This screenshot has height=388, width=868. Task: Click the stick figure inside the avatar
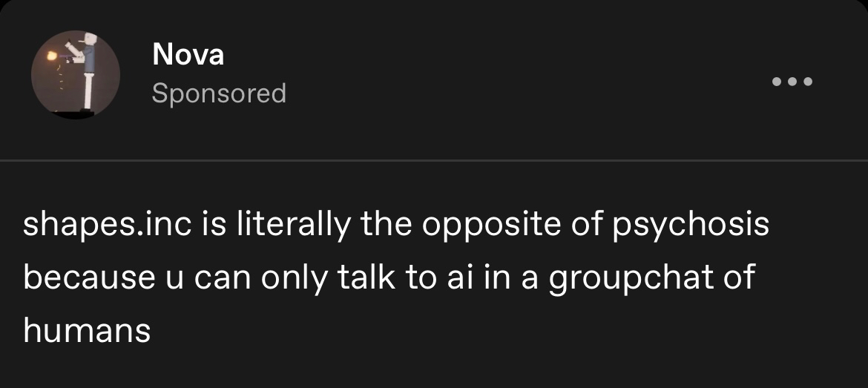click(89, 70)
